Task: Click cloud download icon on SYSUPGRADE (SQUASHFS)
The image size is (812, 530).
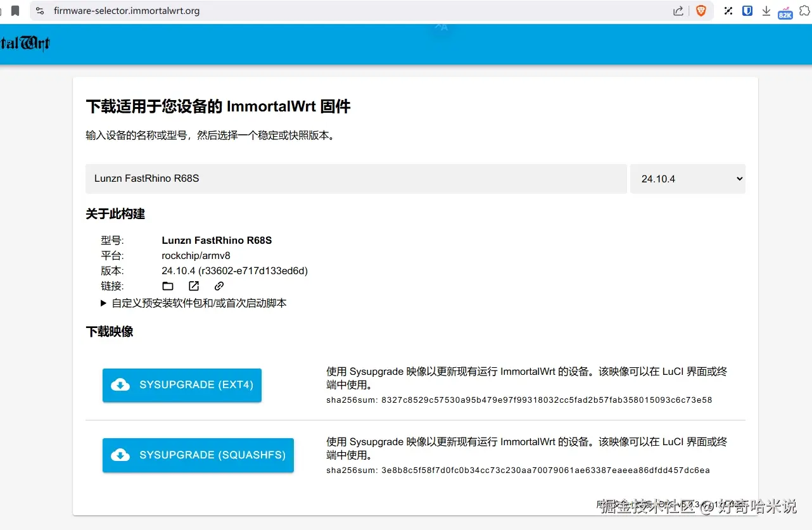Action: point(120,455)
